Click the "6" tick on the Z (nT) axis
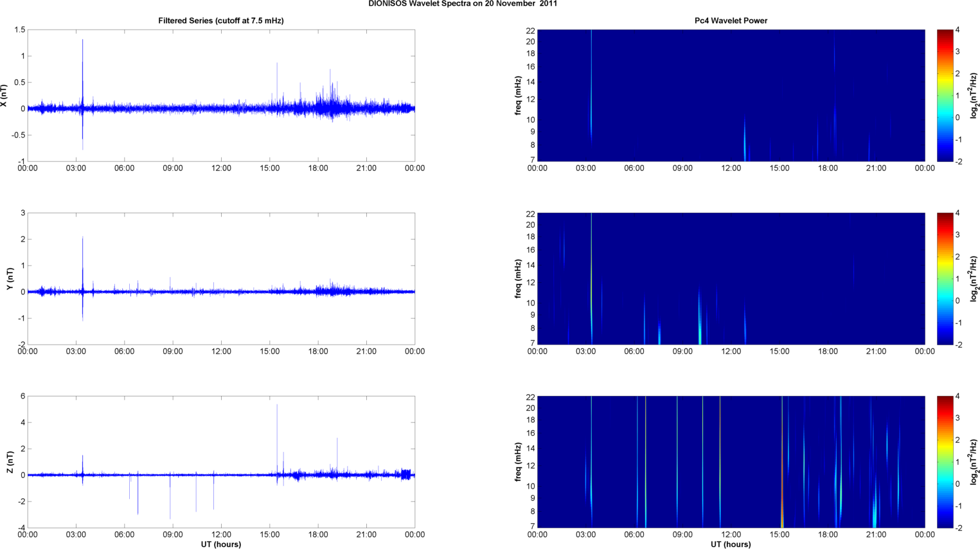This screenshot has width=980, height=549. pos(23,397)
